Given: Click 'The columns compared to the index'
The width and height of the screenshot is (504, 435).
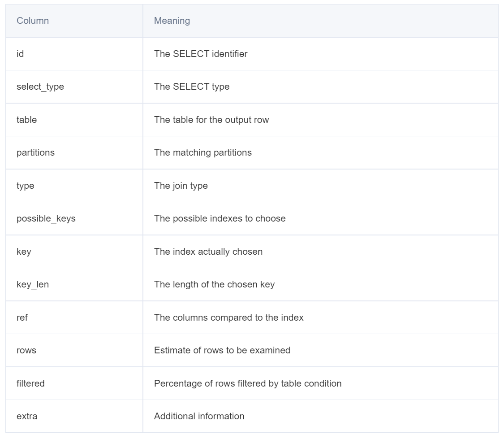Looking at the screenshot, I should 229,318.
